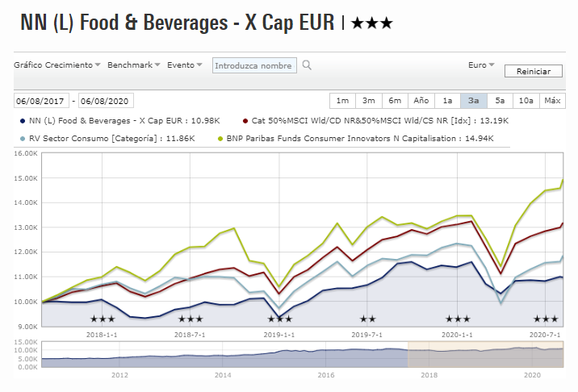
Task: Click the star marker near 2018-7-1
Action: (x=191, y=319)
